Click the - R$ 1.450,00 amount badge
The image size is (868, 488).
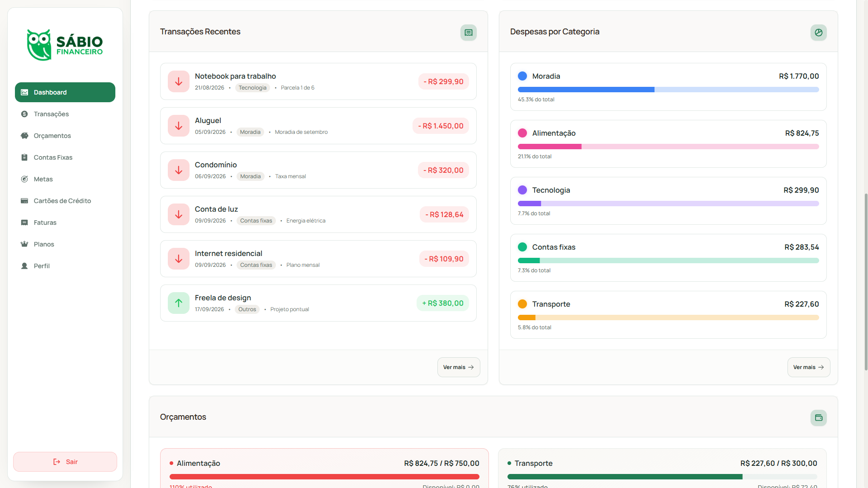[x=441, y=126]
